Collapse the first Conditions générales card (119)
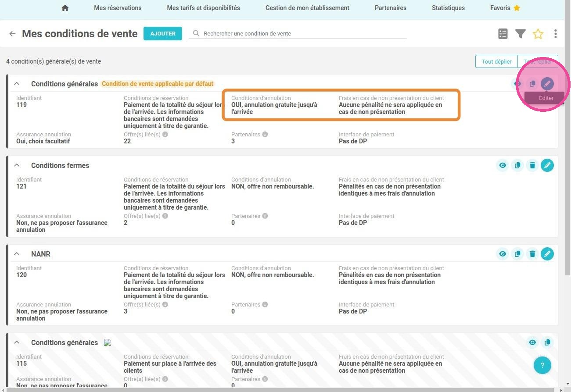Image resolution: width=571 pixels, height=392 pixels. [17, 84]
